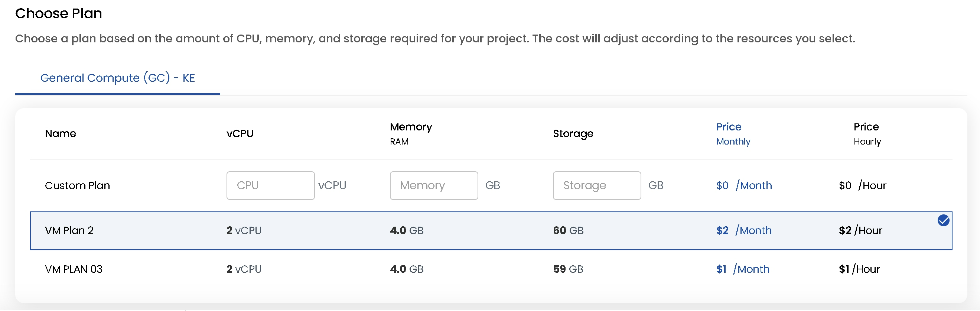
Task: Click the $2 /Month price of VM Plan 2
Action: (x=743, y=231)
